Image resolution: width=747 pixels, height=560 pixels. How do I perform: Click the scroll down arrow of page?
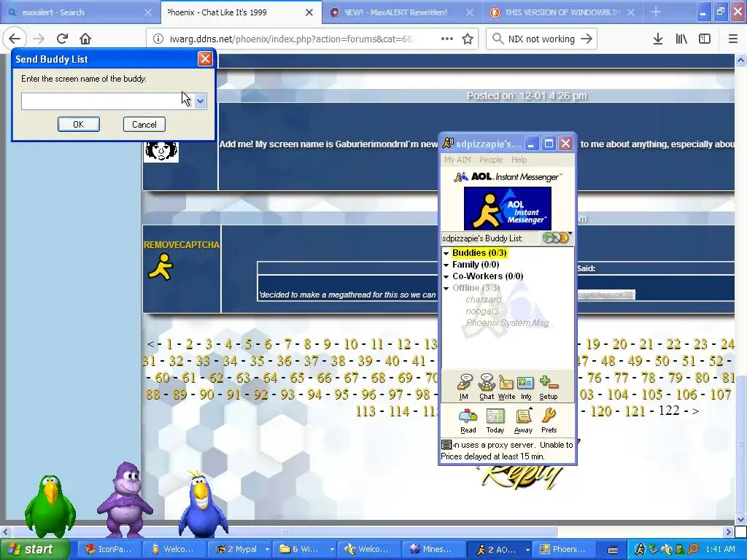click(x=740, y=519)
